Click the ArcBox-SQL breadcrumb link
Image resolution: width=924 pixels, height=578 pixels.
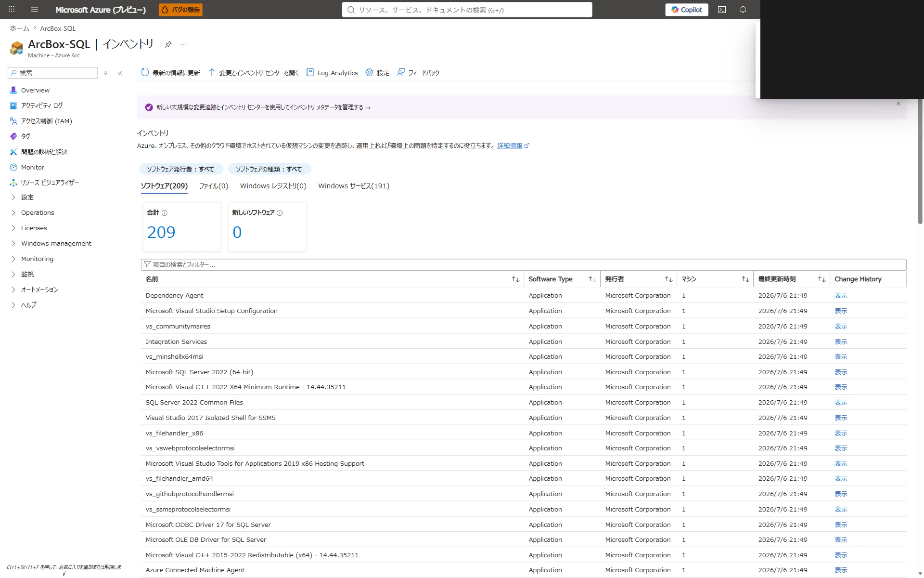tap(58, 28)
